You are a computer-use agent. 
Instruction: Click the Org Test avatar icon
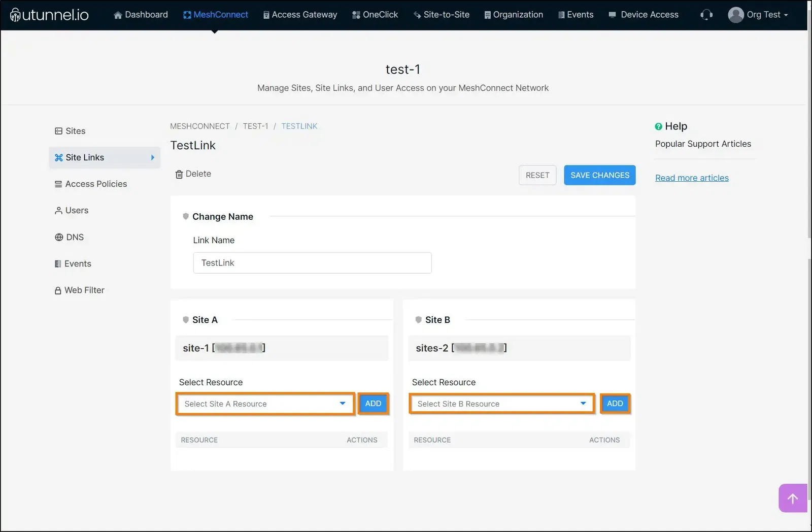point(735,15)
